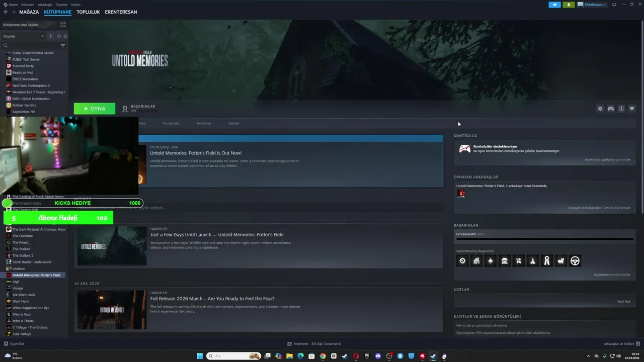Open the Görünüm menu

28,5
